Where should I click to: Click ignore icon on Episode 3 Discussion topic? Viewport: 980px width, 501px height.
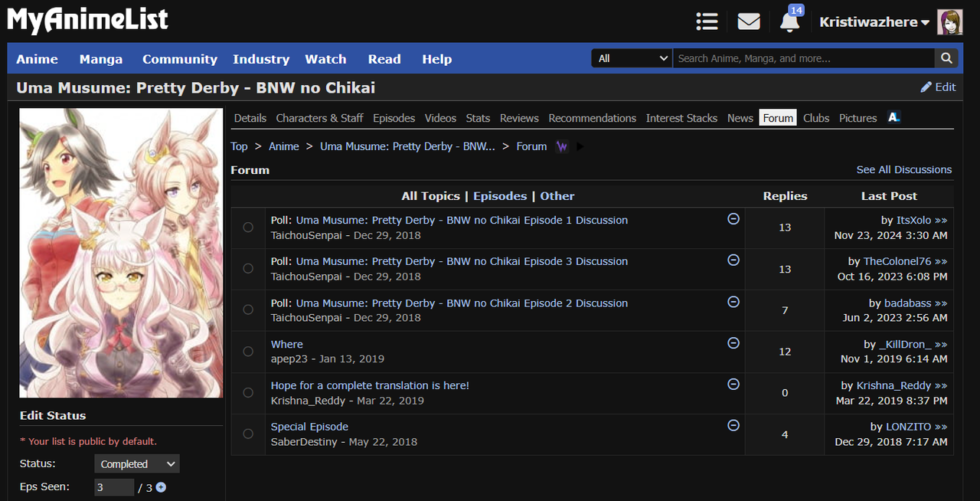click(733, 260)
